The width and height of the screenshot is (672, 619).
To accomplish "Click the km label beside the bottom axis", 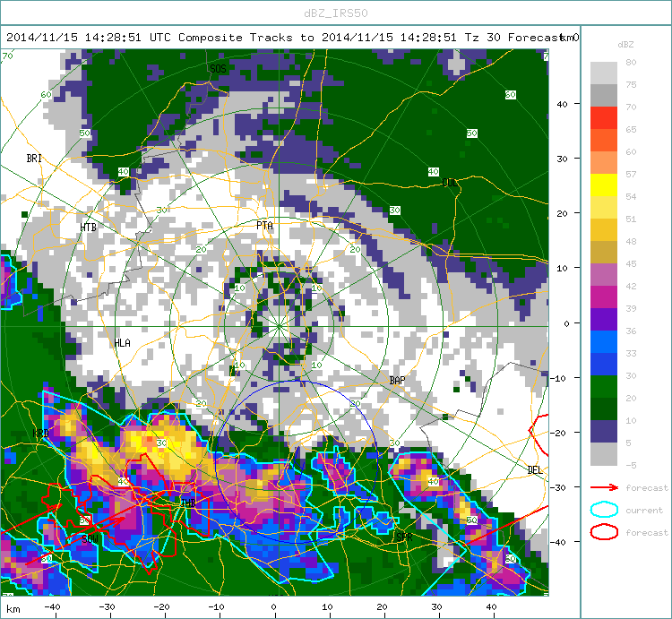I will click(13, 609).
